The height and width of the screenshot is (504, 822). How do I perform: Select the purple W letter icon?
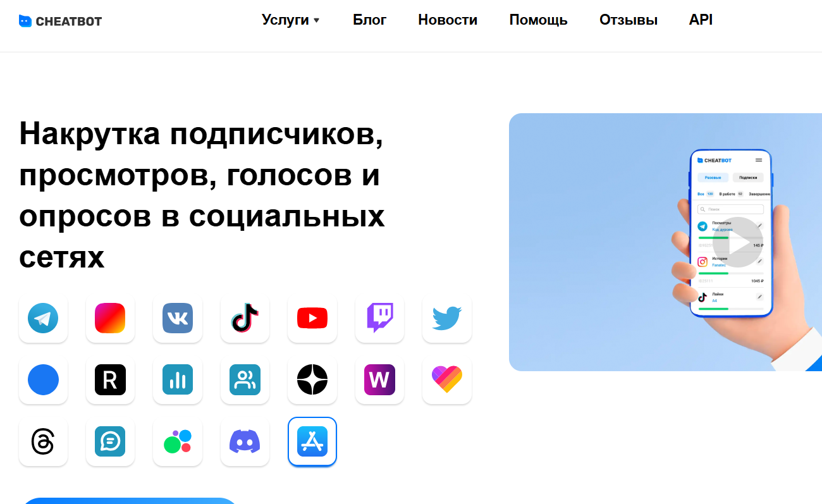[379, 380]
